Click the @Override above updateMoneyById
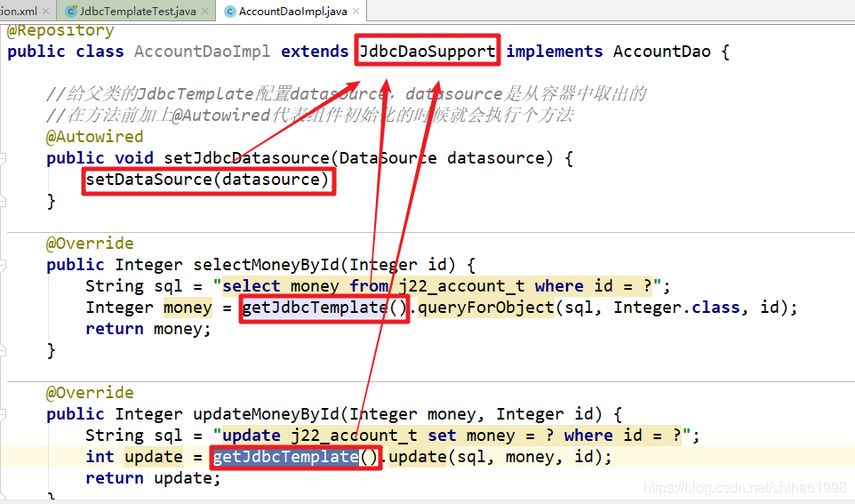855x504 pixels. pyautogui.click(x=90, y=393)
